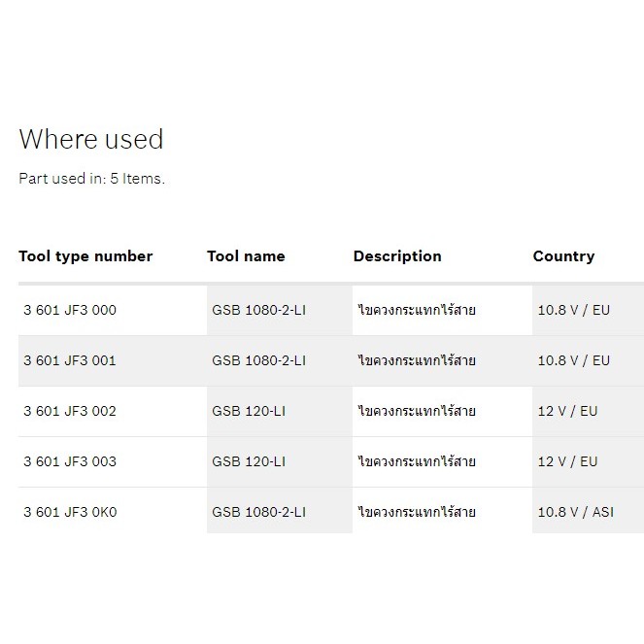Click GSB 120-LI in the third row
The image size is (644, 644).
coord(249,411)
